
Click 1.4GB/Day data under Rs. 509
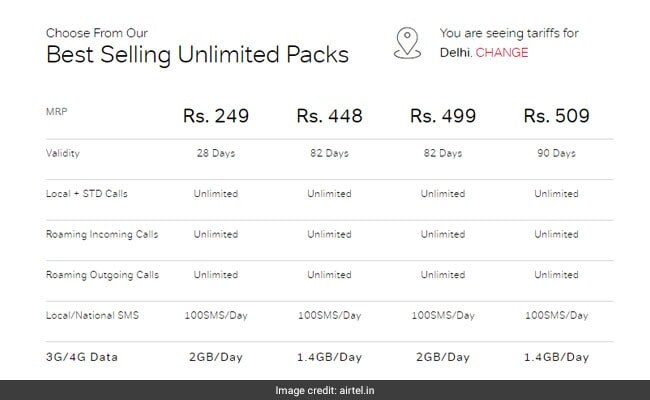click(x=556, y=355)
